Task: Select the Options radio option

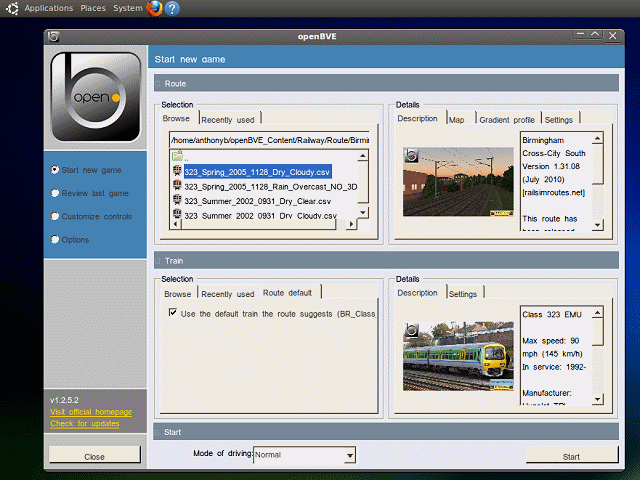Action: click(x=55, y=239)
